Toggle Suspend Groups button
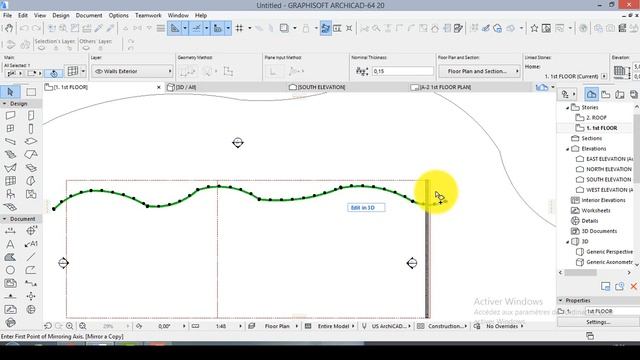Viewport: 640px width, 360px height. [x=326, y=28]
